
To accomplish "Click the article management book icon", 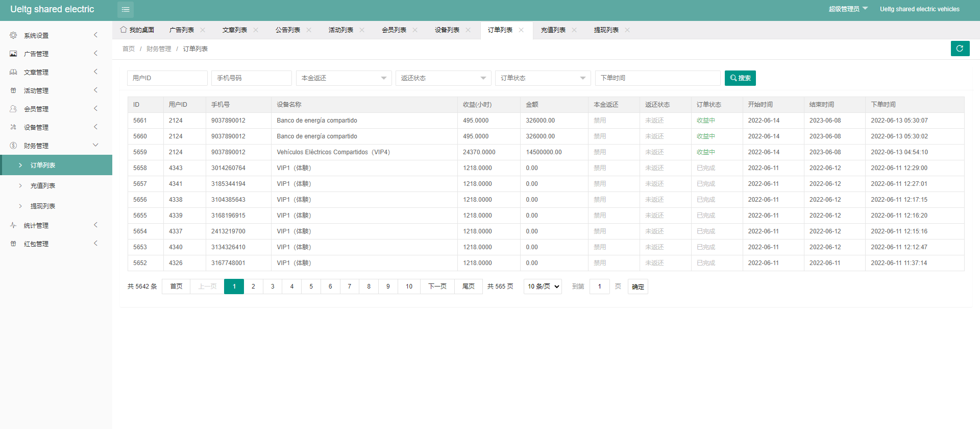I will pos(13,72).
